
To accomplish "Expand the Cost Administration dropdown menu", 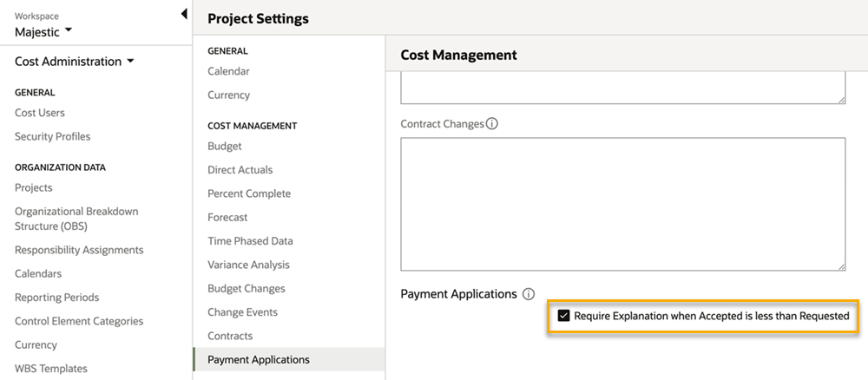I will point(75,62).
